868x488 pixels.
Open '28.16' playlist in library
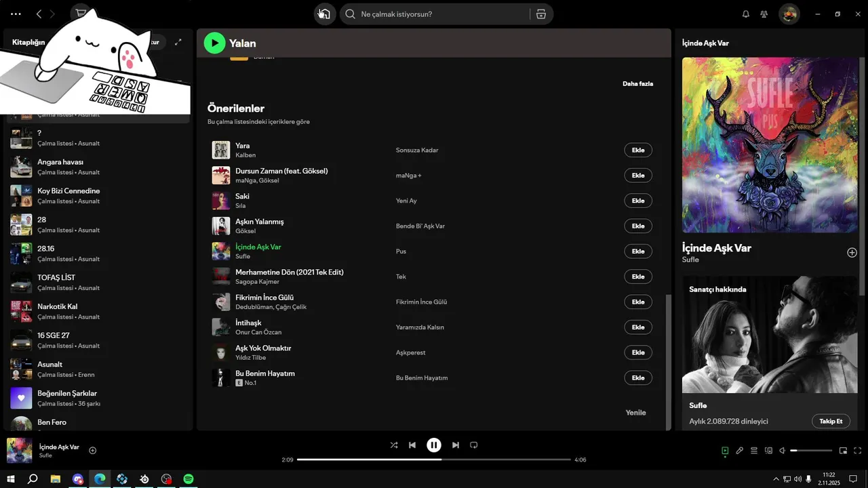pos(98,253)
